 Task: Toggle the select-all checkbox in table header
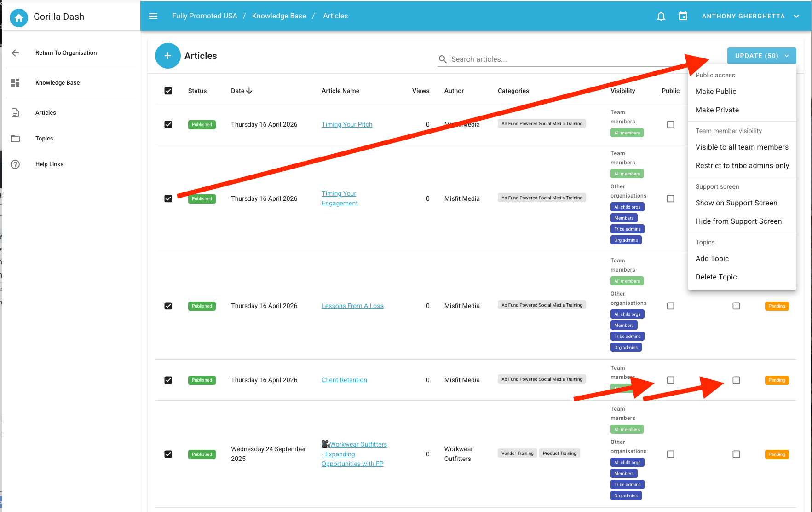(168, 91)
